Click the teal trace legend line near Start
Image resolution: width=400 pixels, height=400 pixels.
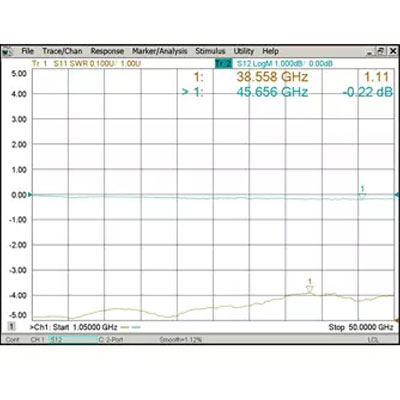pos(136,327)
